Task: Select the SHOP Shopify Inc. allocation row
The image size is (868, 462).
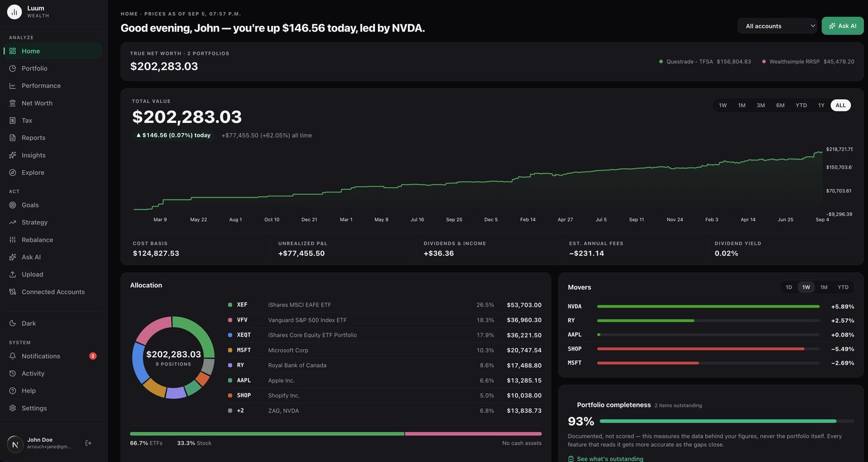Action: [x=384, y=396]
